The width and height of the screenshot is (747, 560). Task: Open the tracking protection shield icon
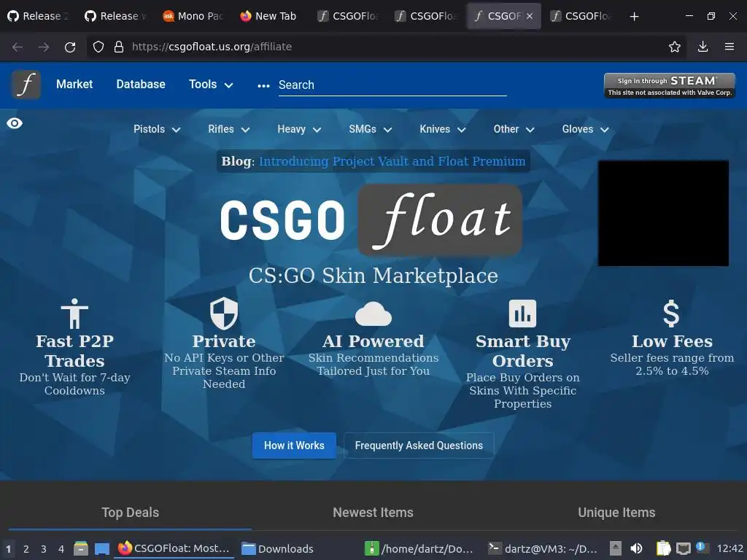98,47
